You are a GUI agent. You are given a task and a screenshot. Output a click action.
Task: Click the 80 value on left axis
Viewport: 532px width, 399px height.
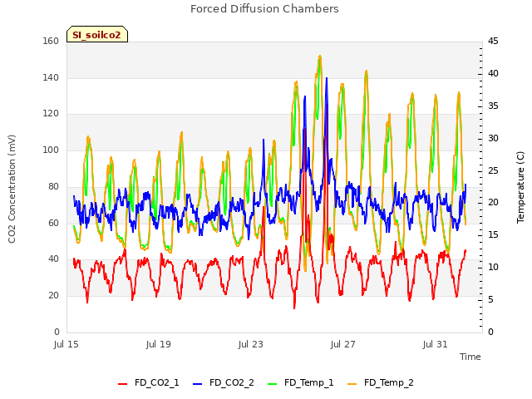53,186
